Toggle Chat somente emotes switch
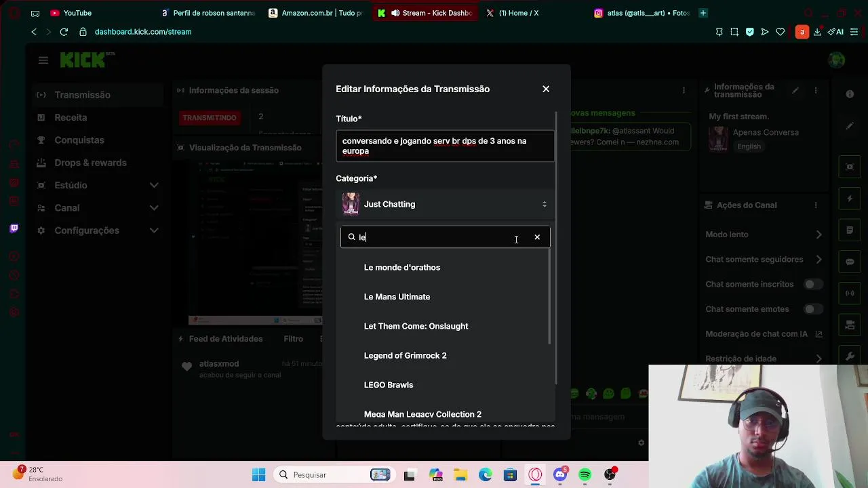868x488 pixels. click(x=813, y=309)
